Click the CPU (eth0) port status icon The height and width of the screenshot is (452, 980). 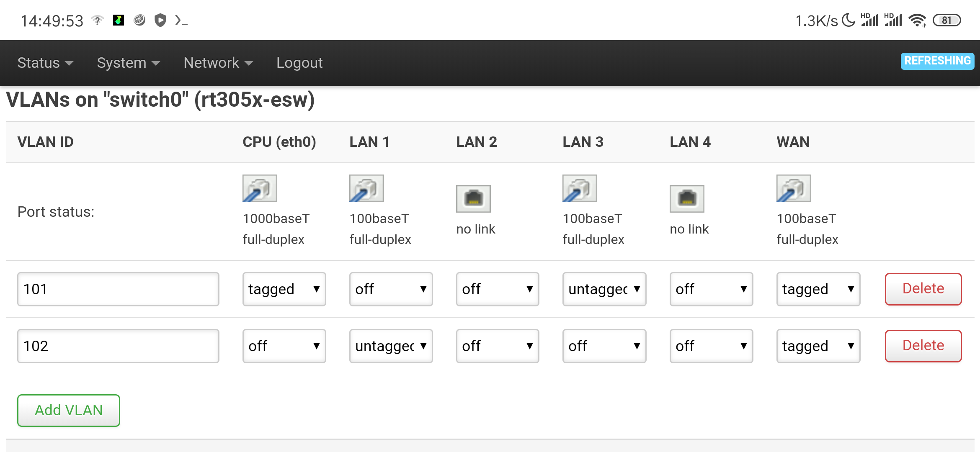point(259,188)
